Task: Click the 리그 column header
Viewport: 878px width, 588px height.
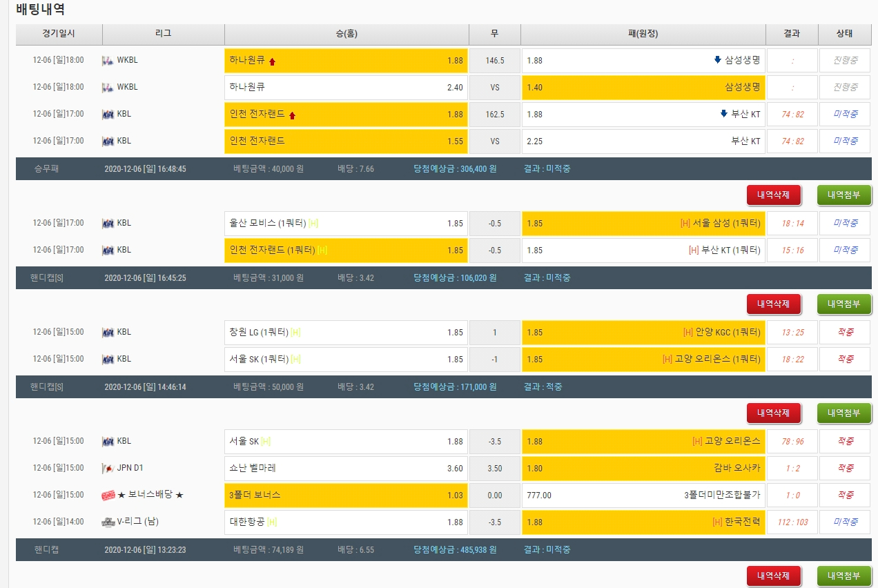Action: point(164,34)
